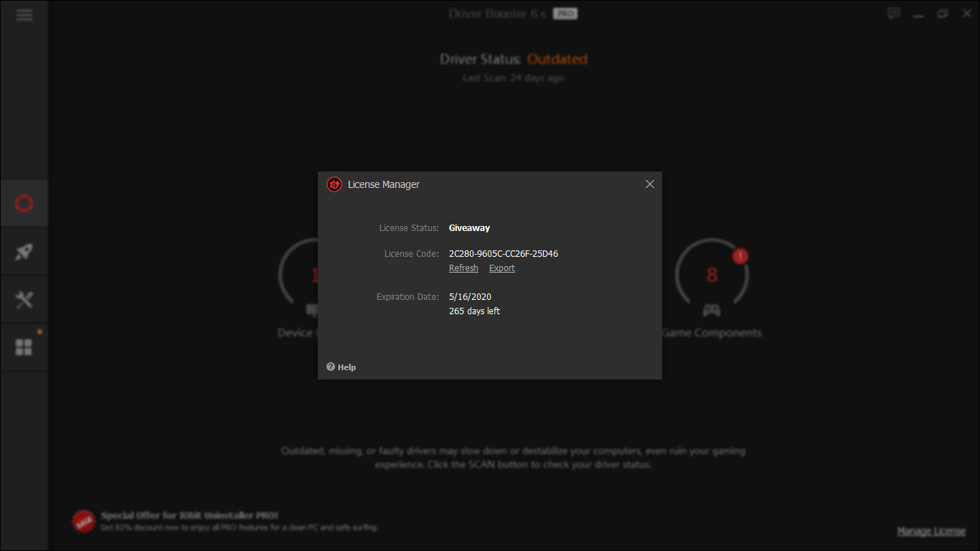Click the red alert badge on Game Components

coord(740,255)
